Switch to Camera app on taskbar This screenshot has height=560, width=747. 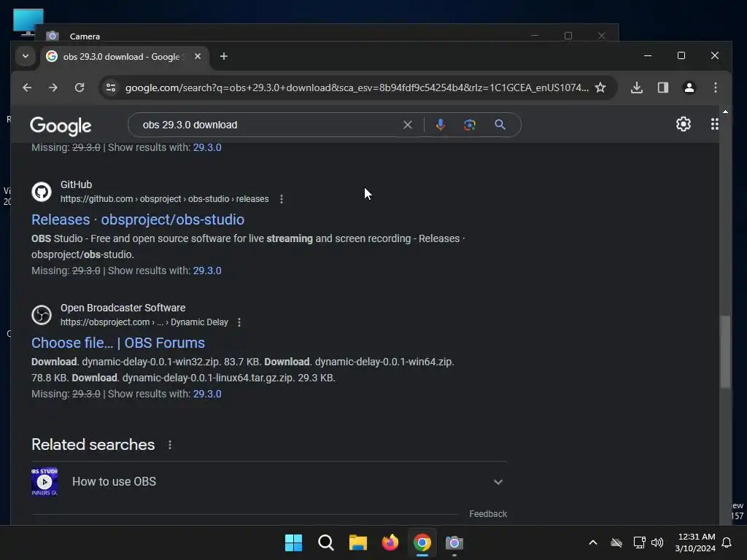pos(454,542)
